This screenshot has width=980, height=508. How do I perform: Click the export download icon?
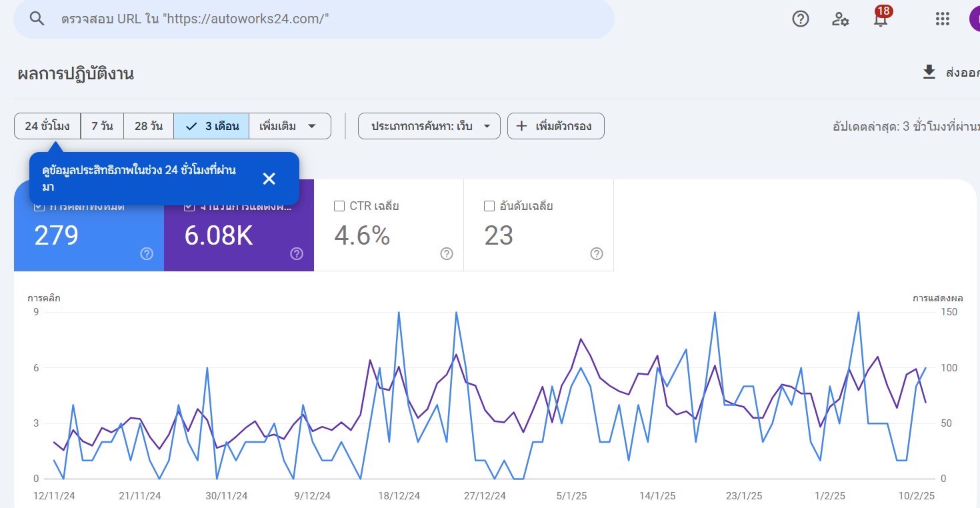929,73
